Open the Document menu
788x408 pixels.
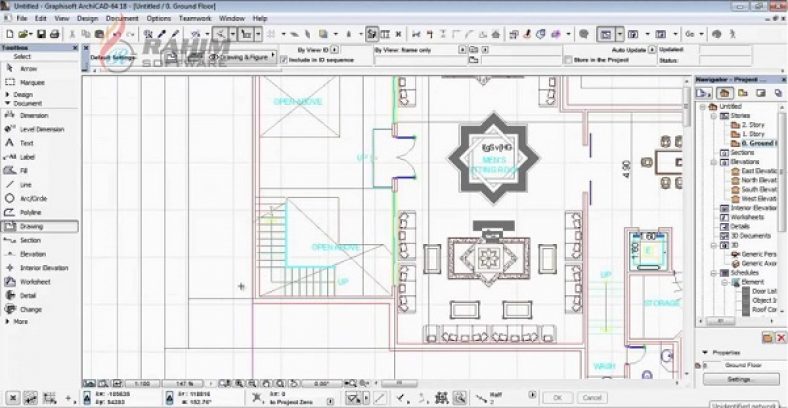[x=122, y=18]
